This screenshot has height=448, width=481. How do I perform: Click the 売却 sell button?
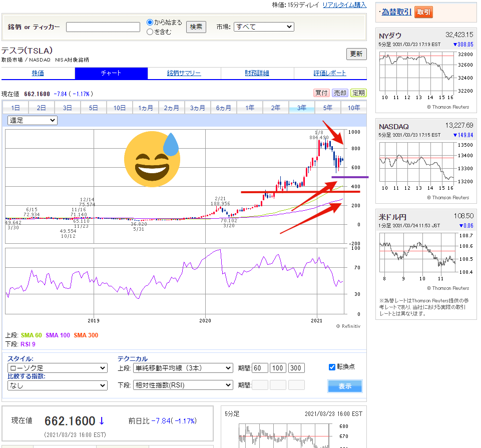click(x=340, y=93)
